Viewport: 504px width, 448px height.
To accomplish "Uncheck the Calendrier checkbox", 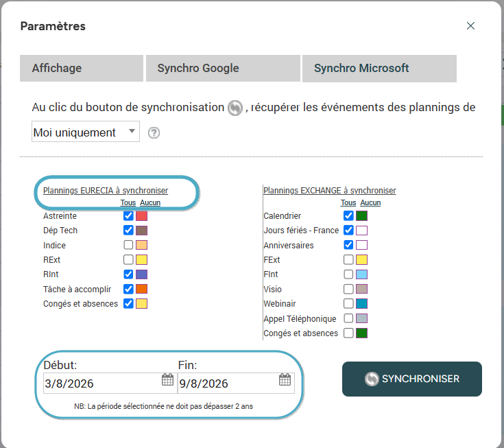I will click(x=348, y=215).
